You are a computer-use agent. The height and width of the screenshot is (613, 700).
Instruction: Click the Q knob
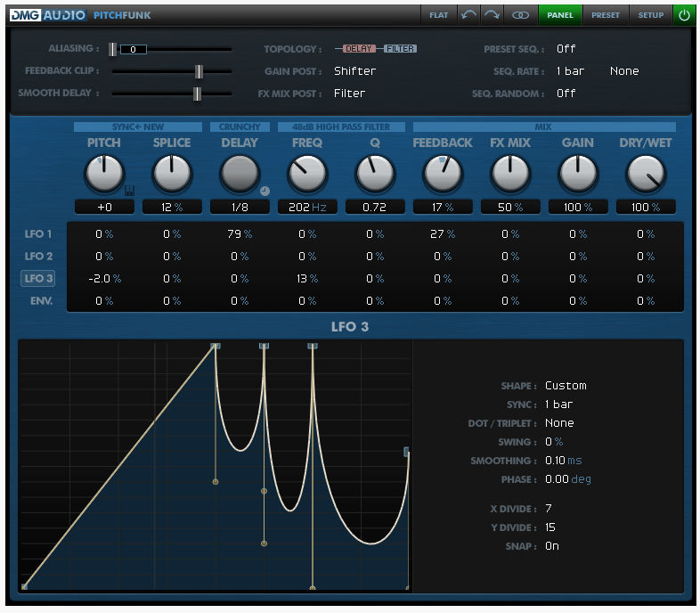(375, 174)
